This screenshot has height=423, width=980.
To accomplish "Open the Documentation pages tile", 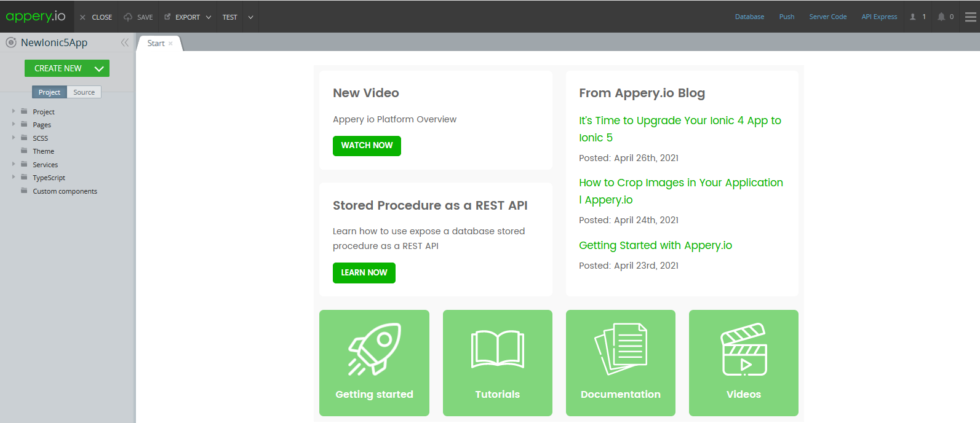I will 621,363.
